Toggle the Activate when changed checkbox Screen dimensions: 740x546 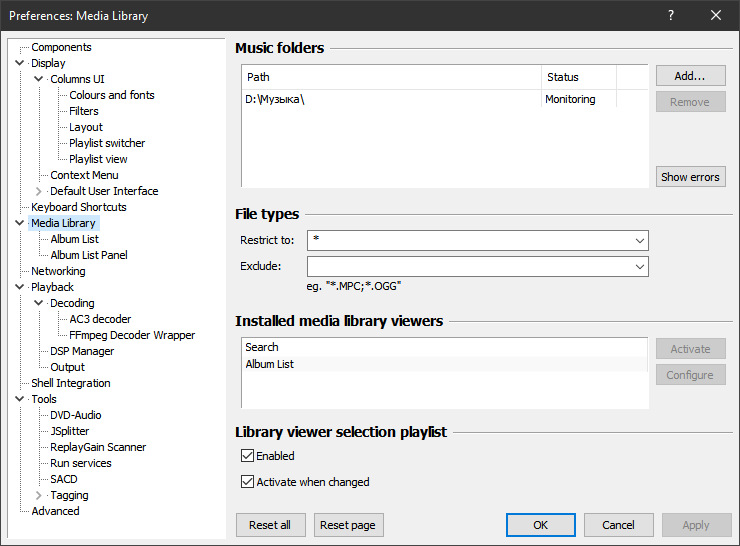pyautogui.click(x=248, y=482)
